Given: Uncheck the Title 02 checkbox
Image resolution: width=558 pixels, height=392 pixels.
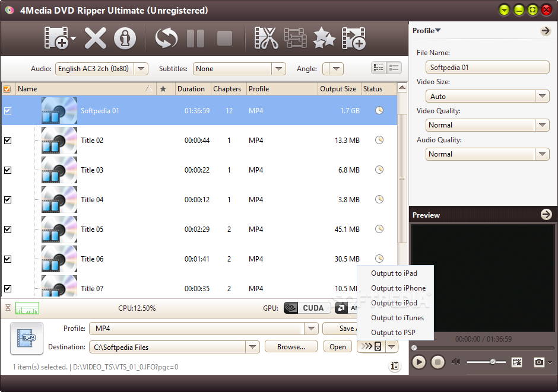Looking at the screenshot, I should [x=8, y=141].
